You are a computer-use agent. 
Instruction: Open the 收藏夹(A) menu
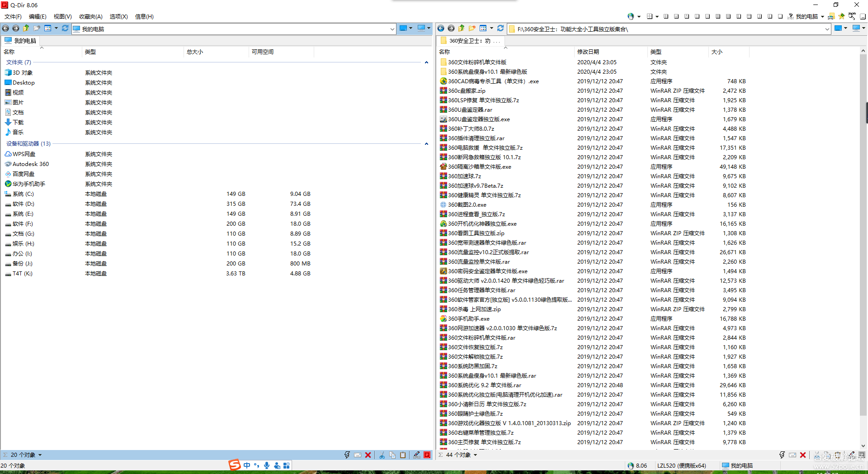click(90, 16)
